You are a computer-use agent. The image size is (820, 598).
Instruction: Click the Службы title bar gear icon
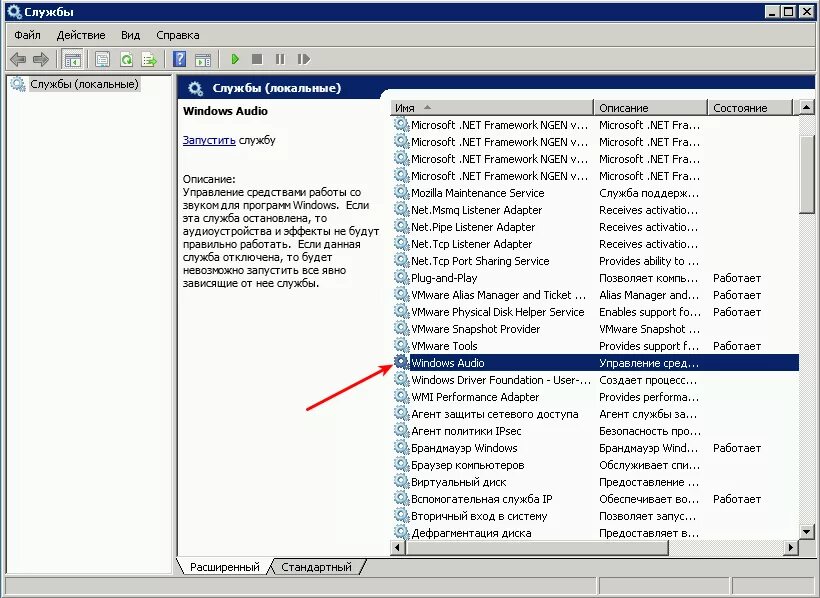[x=15, y=12]
